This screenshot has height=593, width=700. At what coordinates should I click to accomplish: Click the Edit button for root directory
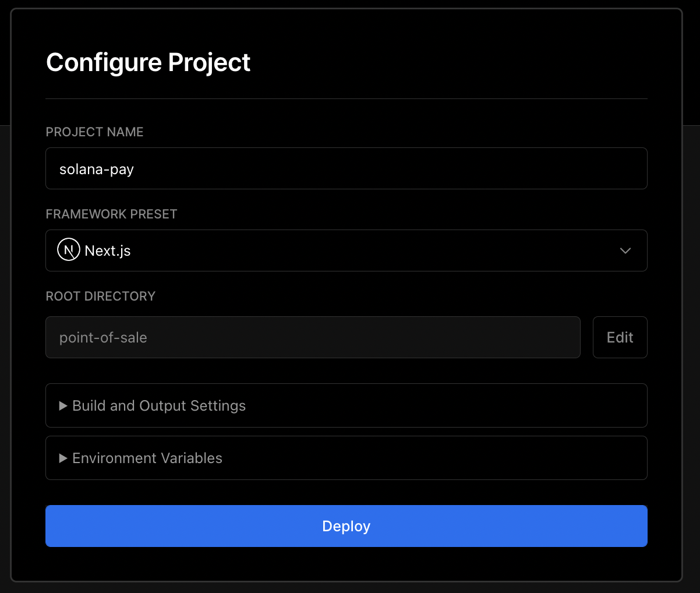(620, 337)
